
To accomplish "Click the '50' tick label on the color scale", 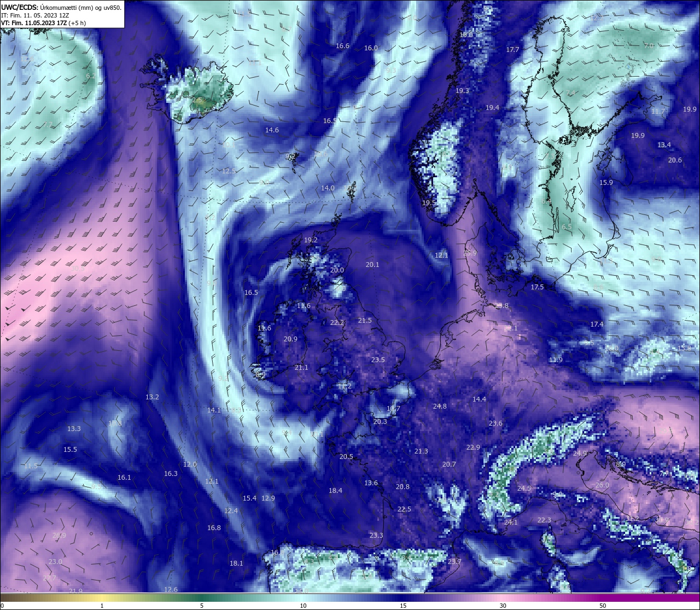I will click(603, 606).
